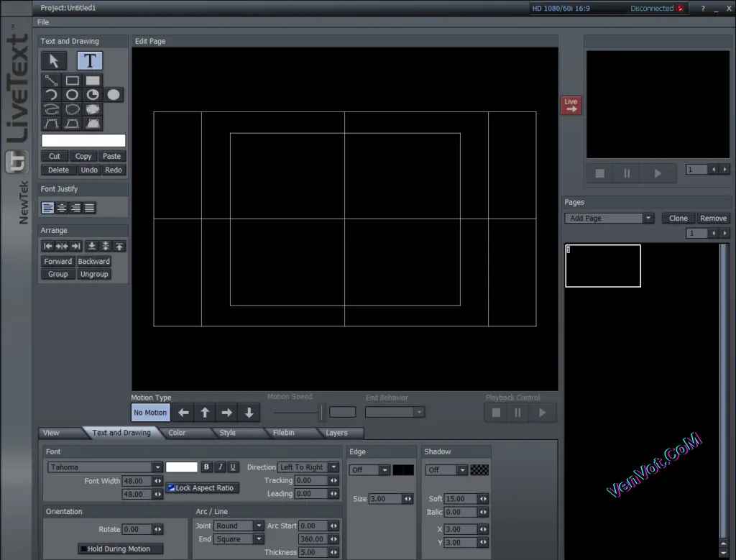Select the pointer selection tool
Viewport: 736px width, 560px height.
click(x=53, y=60)
